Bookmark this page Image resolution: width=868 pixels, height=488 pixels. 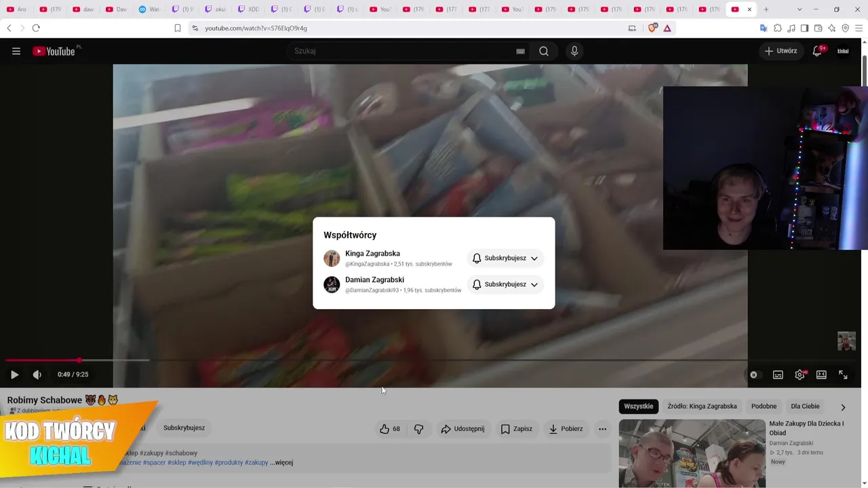(x=178, y=28)
